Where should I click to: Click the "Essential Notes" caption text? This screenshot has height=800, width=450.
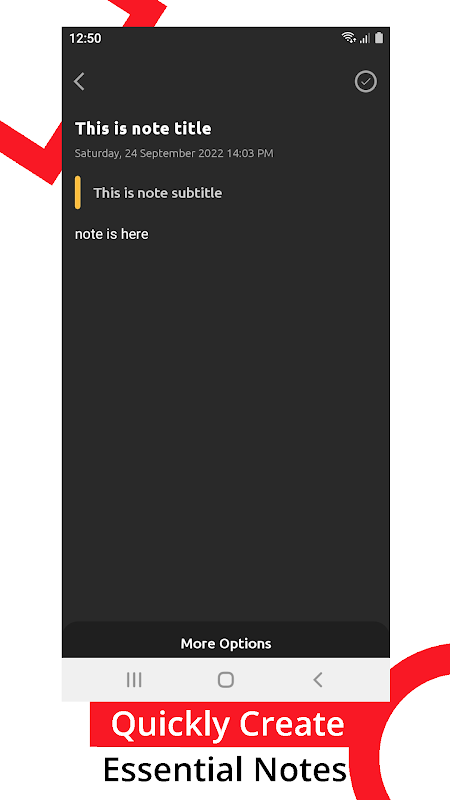tap(225, 770)
